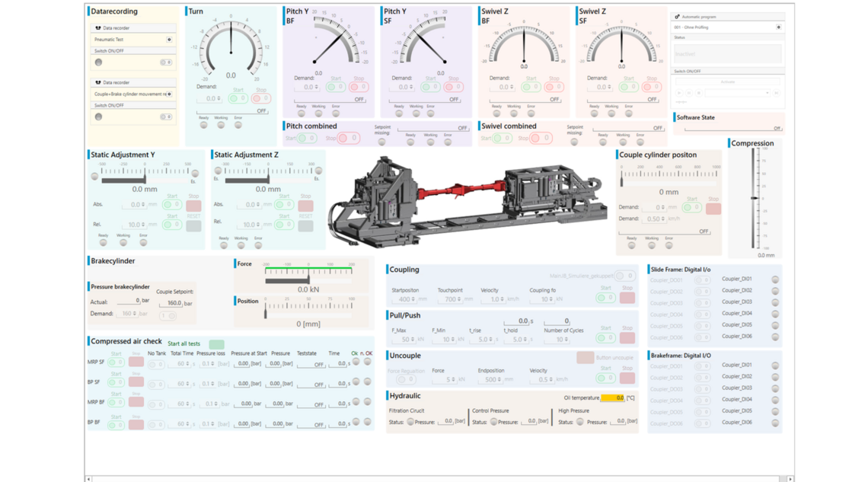This screenshot has width=868, height=482.
Task: Increment the Startposition stepper in Coupling panel
Action: click(x=412, y=297)
